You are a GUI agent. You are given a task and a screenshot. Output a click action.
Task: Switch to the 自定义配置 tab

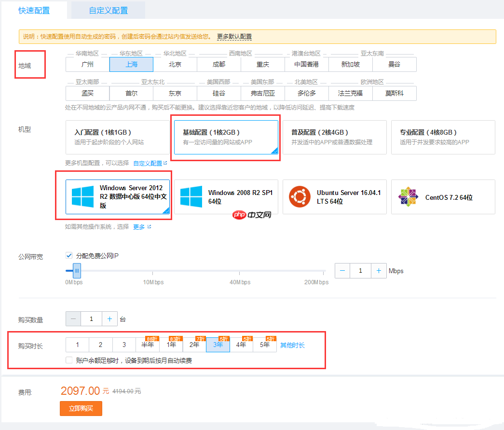[109, 10]
